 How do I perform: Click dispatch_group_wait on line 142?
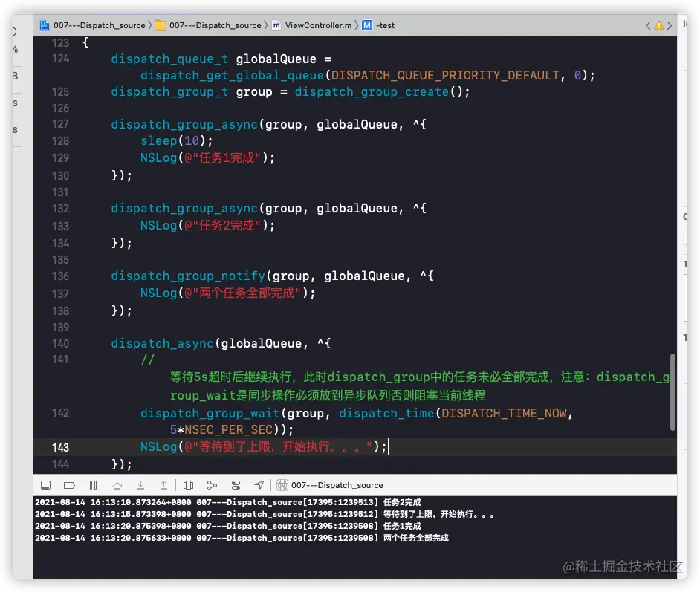point(210,414)
